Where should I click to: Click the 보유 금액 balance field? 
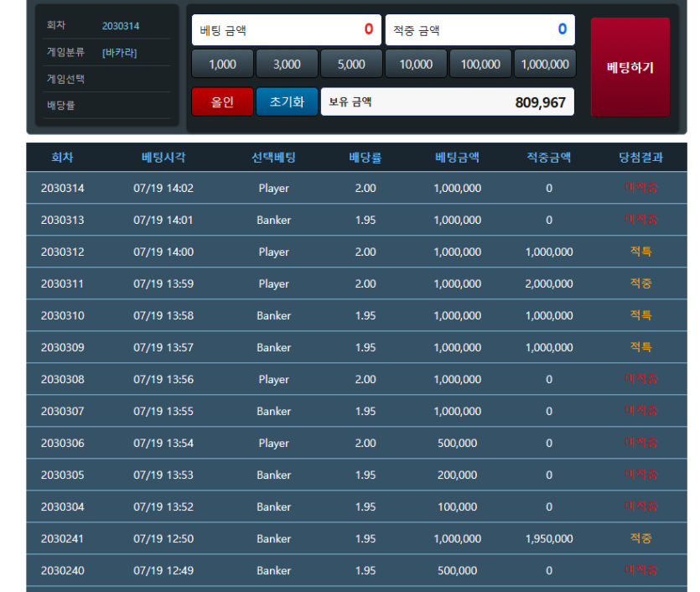pyautogui.click(x=448, y=101)
